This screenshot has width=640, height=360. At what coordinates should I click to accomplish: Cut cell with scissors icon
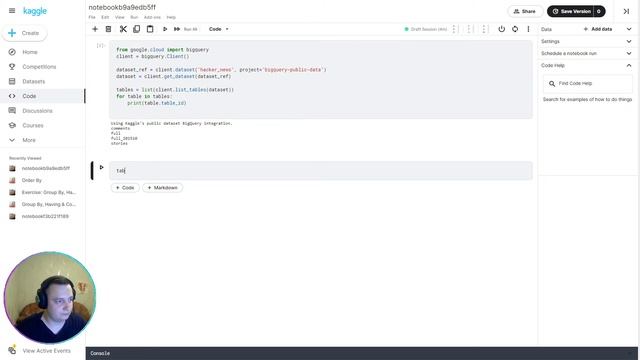point(123,29)
